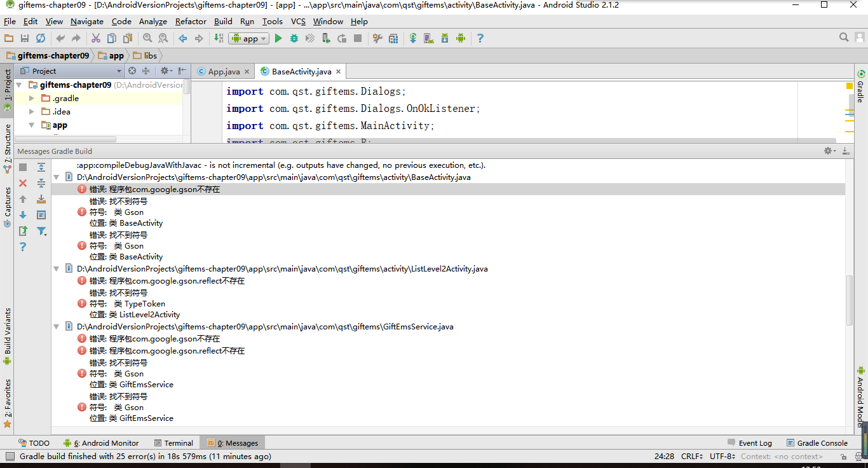Viewport: 868px width, 468px height.
Task: Sync project using the refresh toolbar icon
Action: point(41,38)
